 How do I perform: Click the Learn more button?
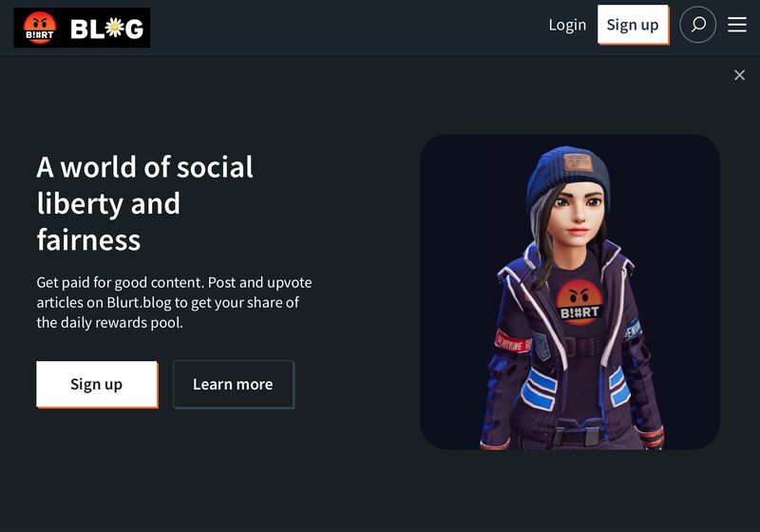(233, 384)
